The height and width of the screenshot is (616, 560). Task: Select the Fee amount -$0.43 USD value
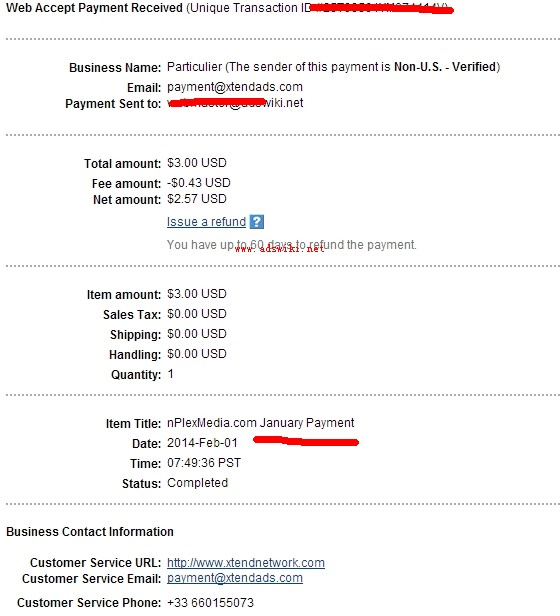click(198, 183)
